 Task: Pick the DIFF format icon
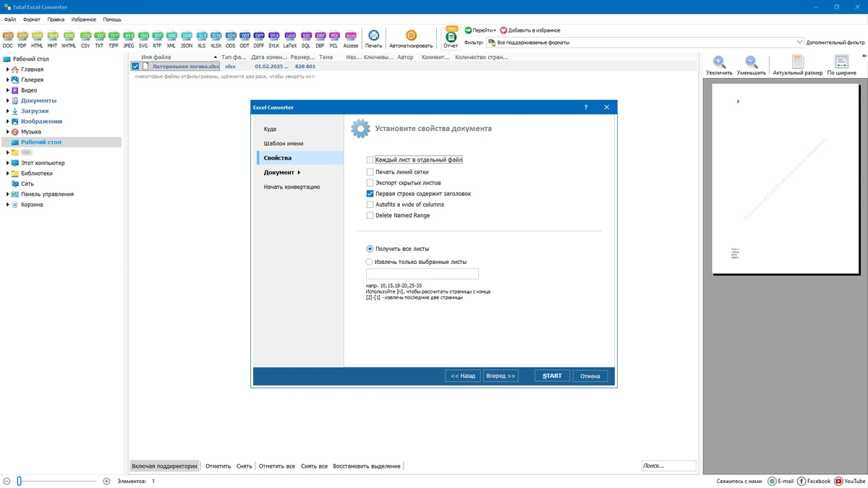259,39
